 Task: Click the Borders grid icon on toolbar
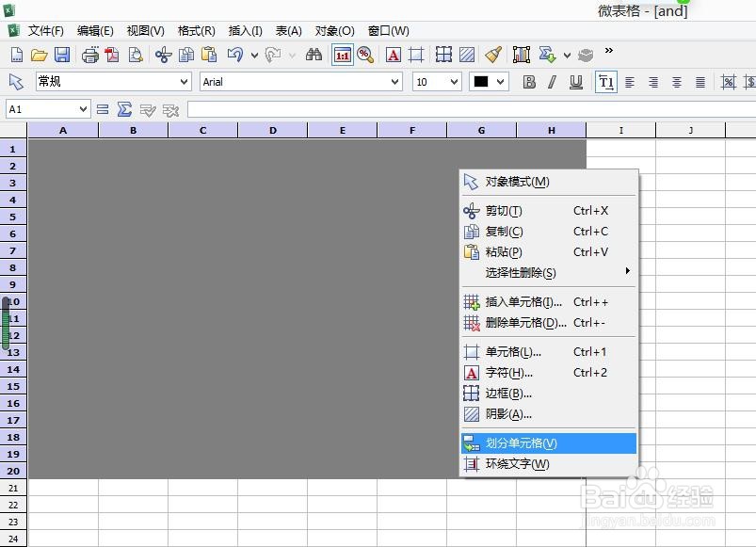442,55
